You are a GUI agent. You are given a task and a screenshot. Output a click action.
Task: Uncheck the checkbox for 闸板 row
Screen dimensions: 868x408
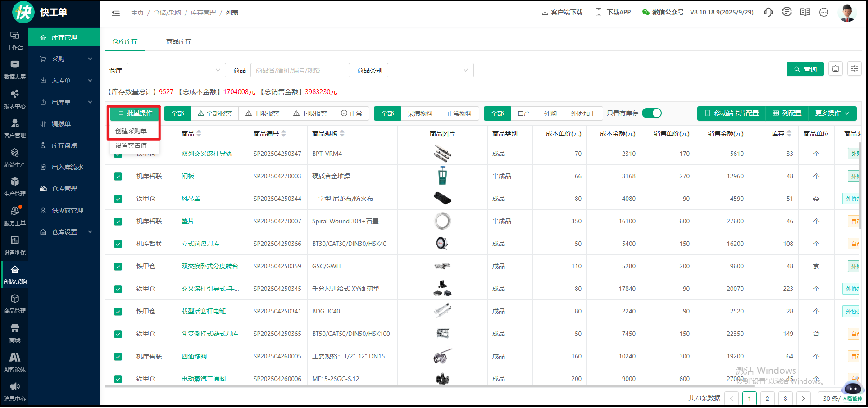(118, 177)
